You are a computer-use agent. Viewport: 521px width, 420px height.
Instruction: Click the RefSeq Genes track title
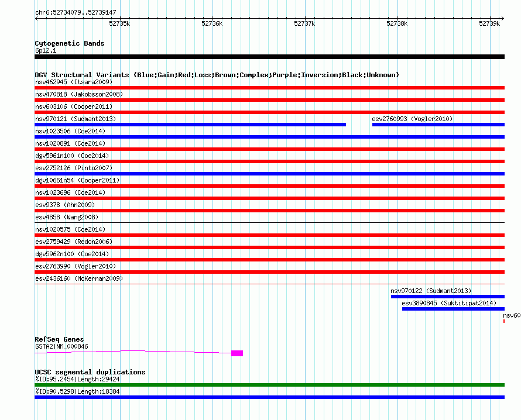pyautogui.click(x=59, y=339)
